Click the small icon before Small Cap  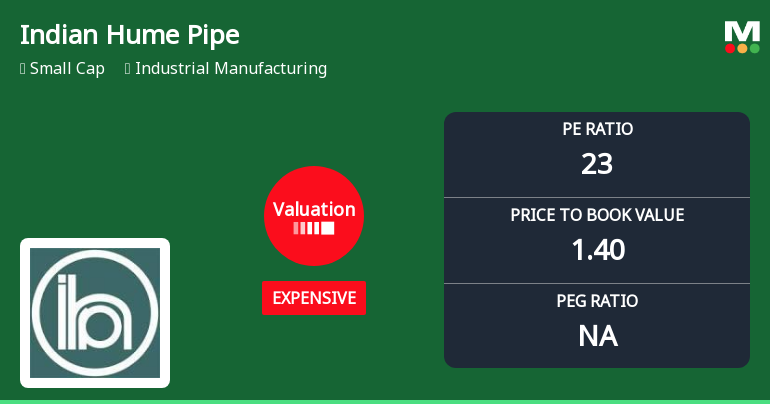coord(23,68)
